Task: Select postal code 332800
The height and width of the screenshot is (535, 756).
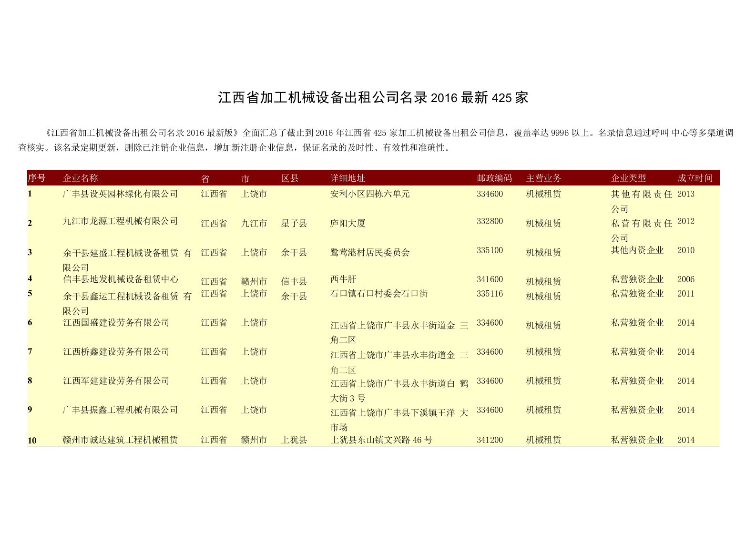Action: point(490,221)
